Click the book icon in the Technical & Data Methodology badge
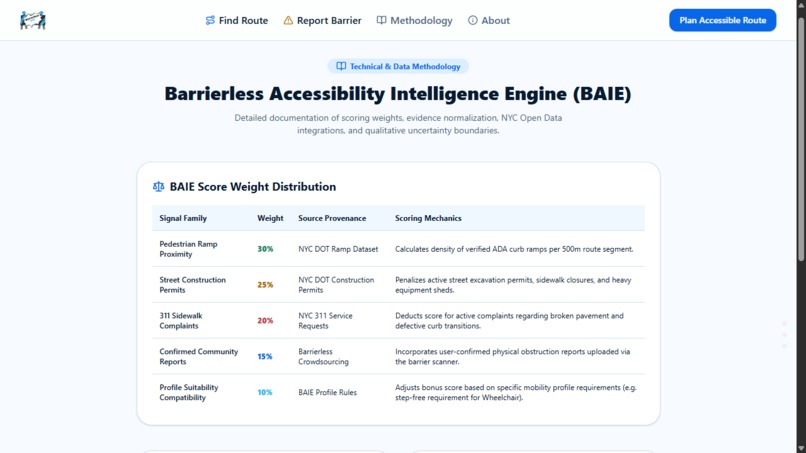806x453 pixels. (x=341, y=66)
